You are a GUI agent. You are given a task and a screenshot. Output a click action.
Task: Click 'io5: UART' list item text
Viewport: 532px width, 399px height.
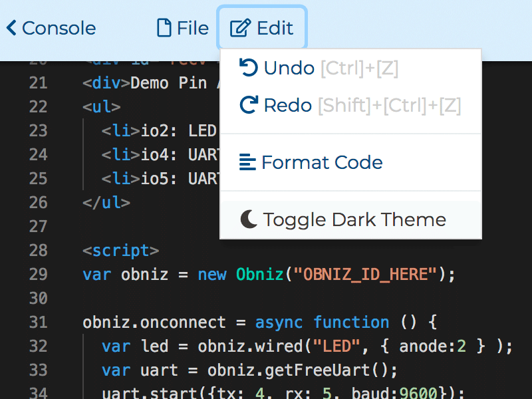click(180, 179)
